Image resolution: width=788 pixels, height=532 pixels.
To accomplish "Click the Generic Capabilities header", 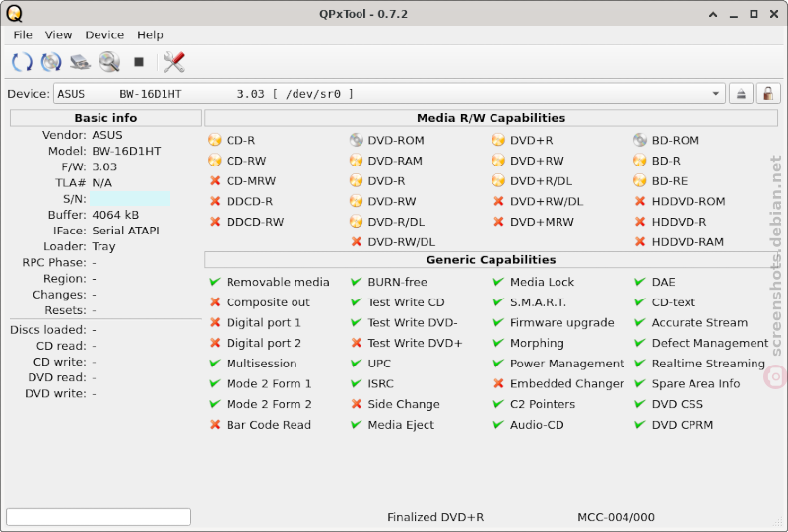I will coord(491,260).
